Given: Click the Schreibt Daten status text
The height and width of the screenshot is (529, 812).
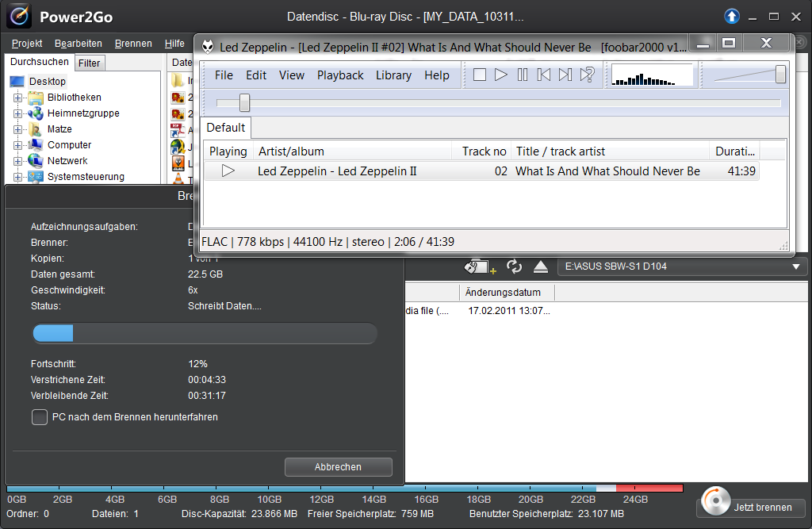Looking at the screenshot, I should [224, 306].
